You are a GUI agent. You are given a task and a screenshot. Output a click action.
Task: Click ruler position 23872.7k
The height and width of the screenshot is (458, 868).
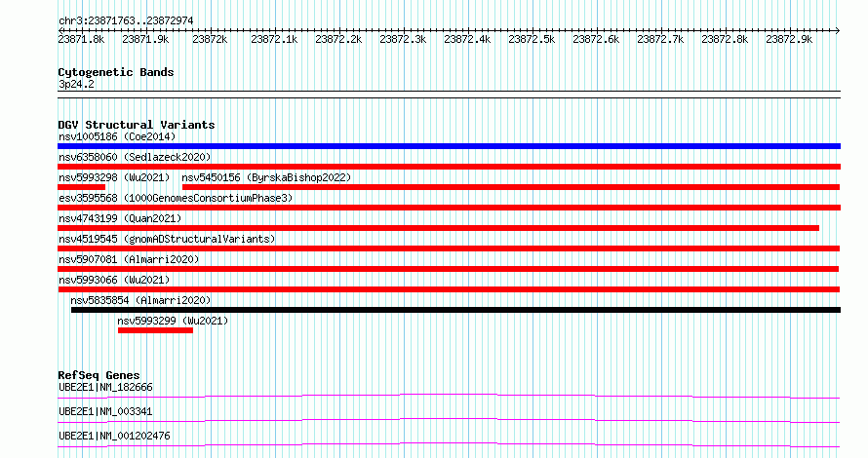[660, 39]
